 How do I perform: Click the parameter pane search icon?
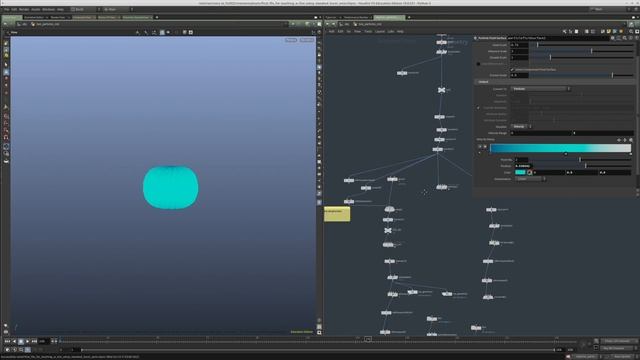[x=625, y=38]
